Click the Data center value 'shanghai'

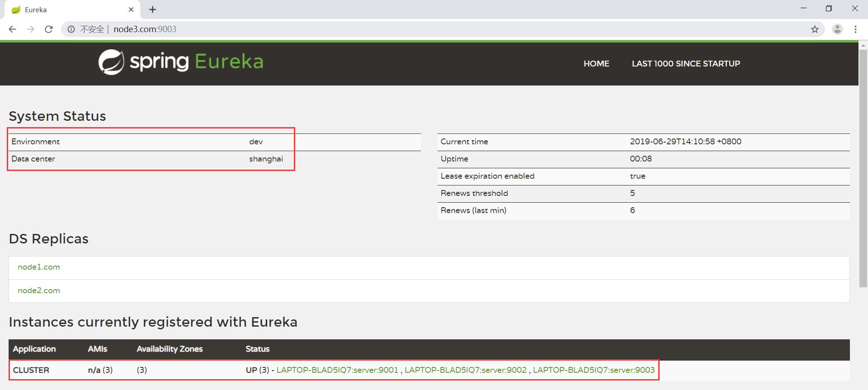point(266,159)
